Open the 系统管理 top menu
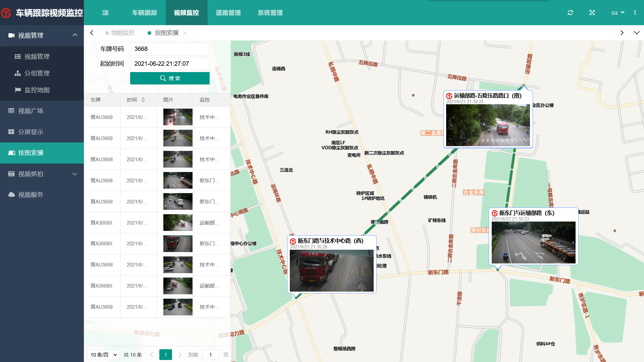Screen dimensions: 644x362 (x=270, y=13)
